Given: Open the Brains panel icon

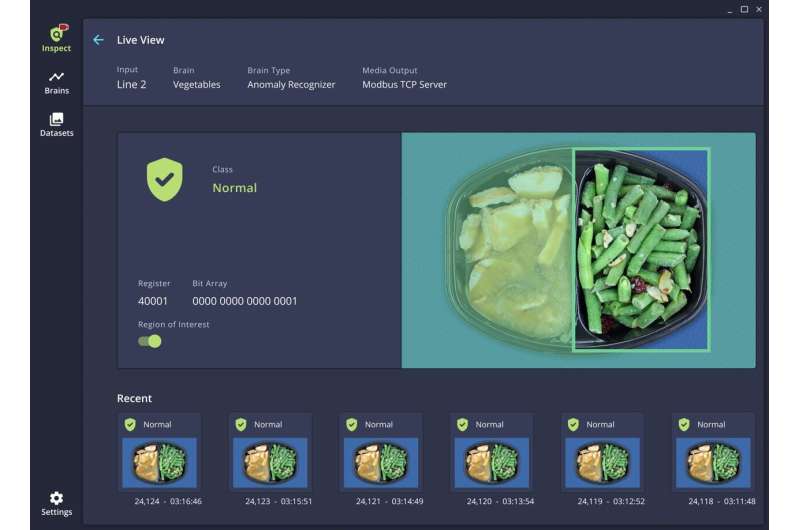Looking at the screenshot, I should pyautogui.click(x=56, y=82).
